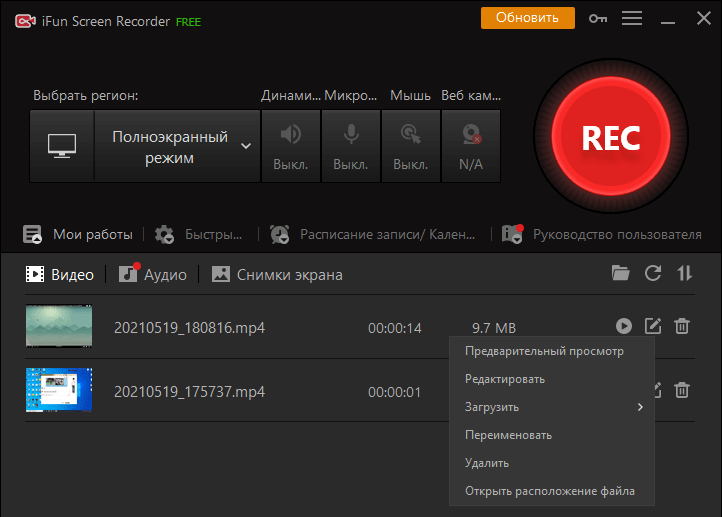Refresh the recordings list
Screen dimensions: 722x517
(x=653, y=273)
